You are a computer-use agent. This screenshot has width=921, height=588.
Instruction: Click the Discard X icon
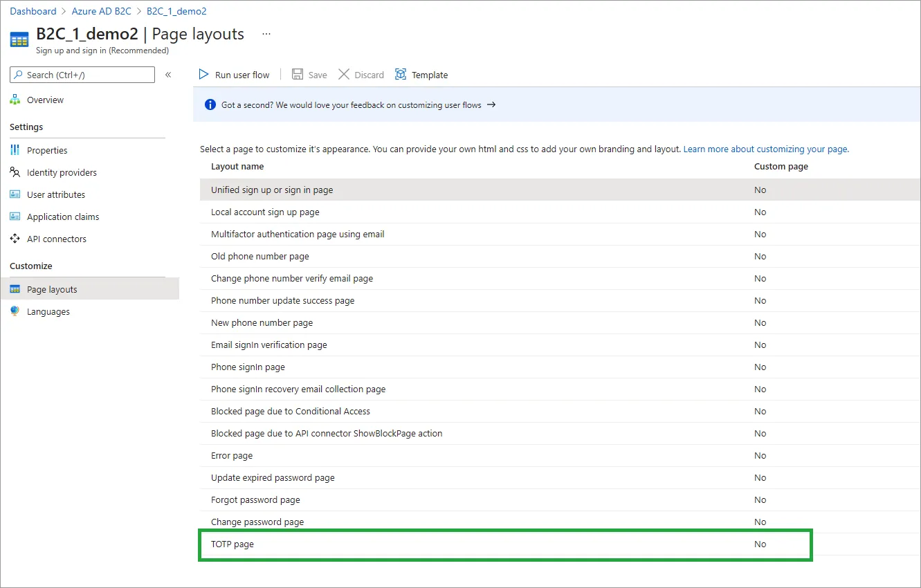pyautogui.click(x=344, y=75)
